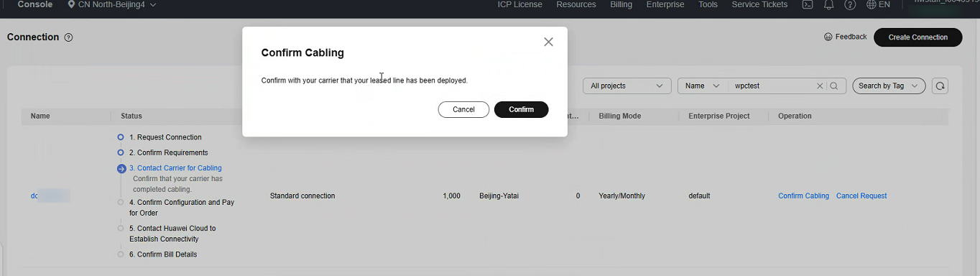The image size is (980, 276).
Task: Click the region location pin icon
Action: pyautogui.click(x=71, y=4)
